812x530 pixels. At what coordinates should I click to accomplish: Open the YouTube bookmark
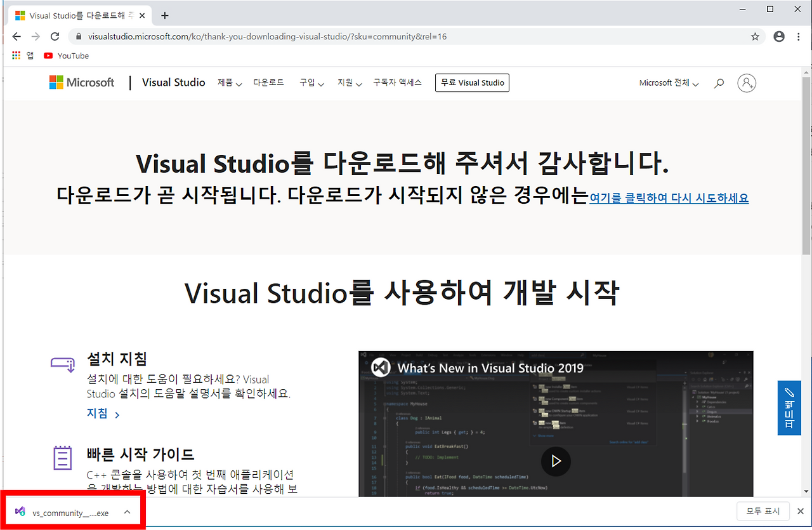[67, 56]
